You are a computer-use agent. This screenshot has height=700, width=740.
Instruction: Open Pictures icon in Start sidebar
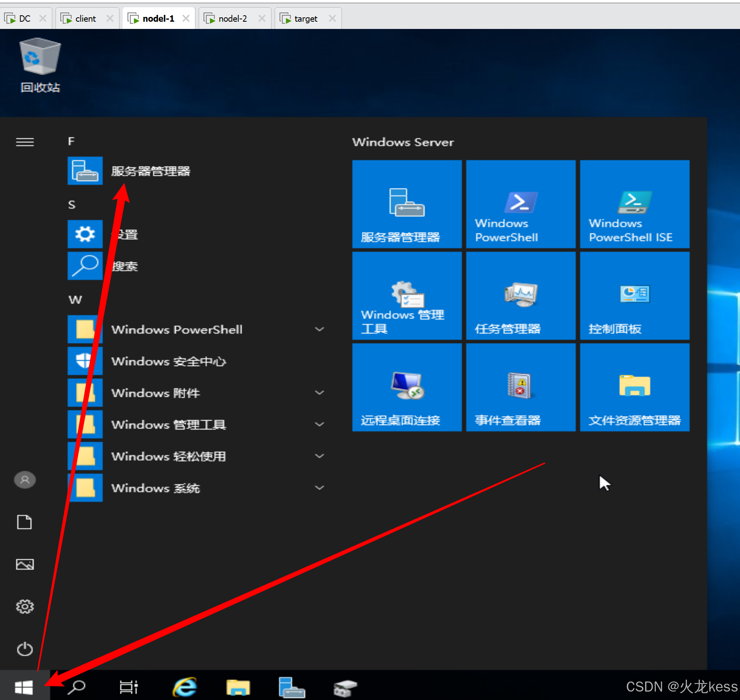click(25, 565)
